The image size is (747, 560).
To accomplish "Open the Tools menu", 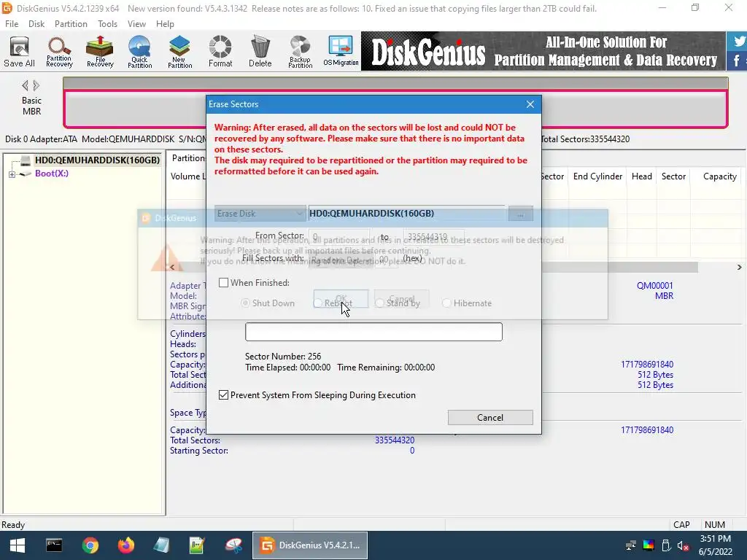I will (x=107, y=24).
